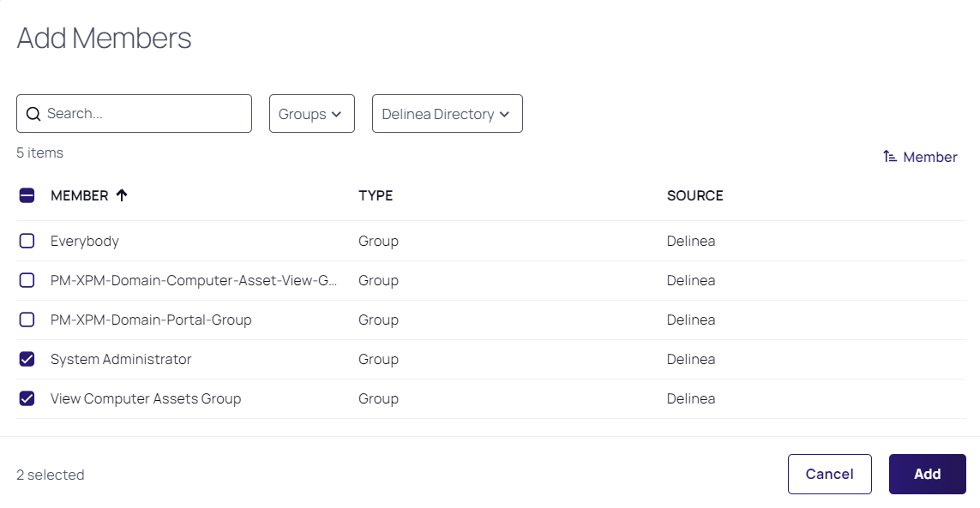Click the View Computer Assets Group name
This screenshot has height=508, width=980.
pos(146,398)
